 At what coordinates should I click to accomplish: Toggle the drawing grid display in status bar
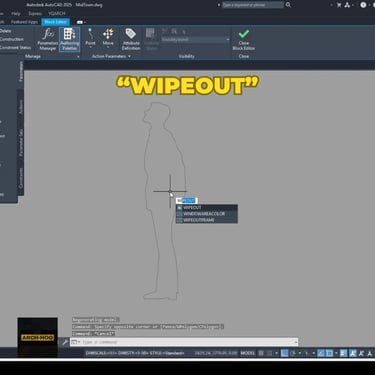261,353
